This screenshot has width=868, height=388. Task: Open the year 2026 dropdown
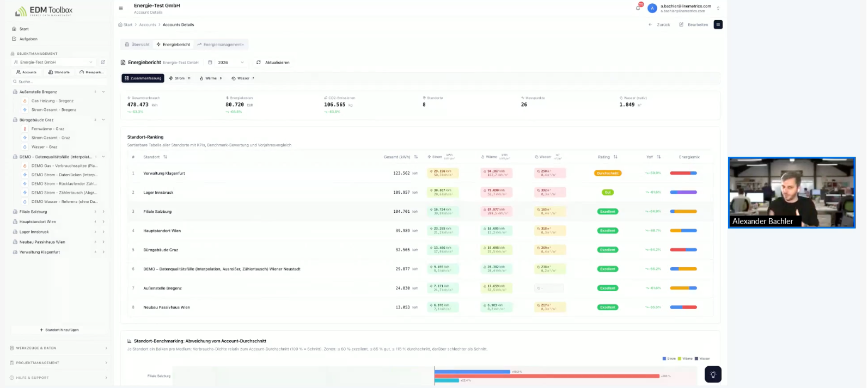tap(231, 63)
